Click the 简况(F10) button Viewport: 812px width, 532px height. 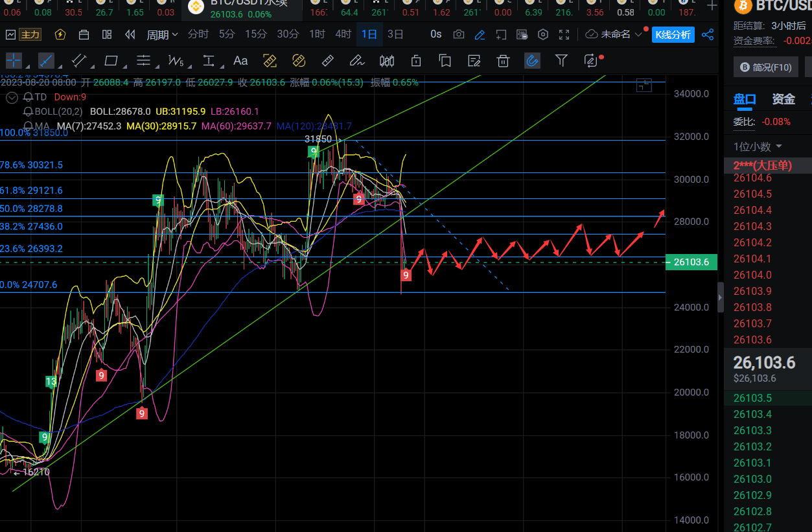765,67
